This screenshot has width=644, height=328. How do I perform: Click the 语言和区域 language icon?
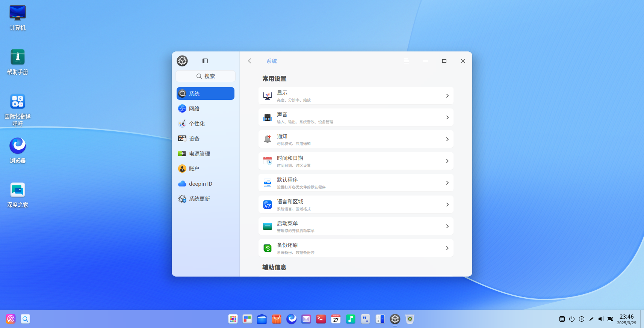coord(268,205)
